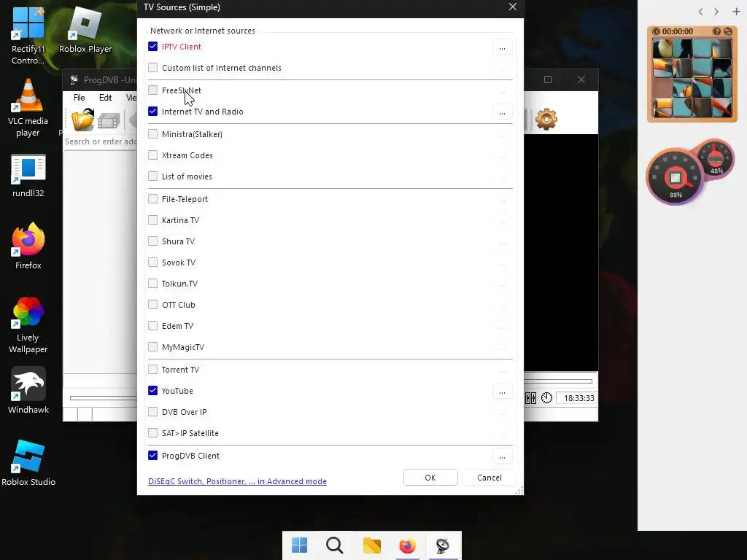Enable the OTT Club checkbox
The width and height of the screenshot is (747, 560).
pyautogui.click(x=153, y=304)
